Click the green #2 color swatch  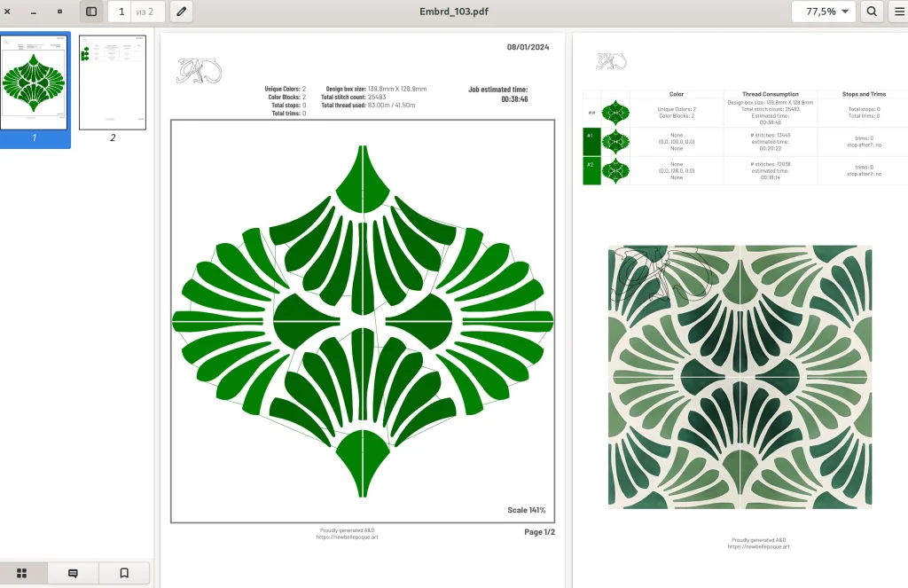point(591,171)
